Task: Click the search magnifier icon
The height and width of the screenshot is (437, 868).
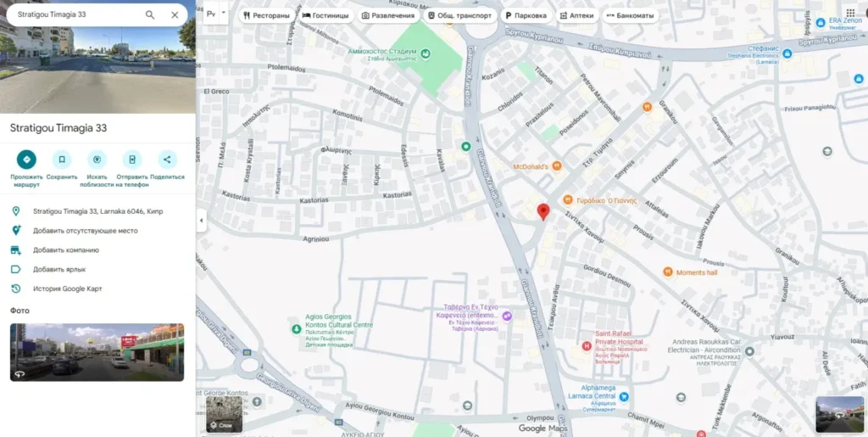Action: 150,15
